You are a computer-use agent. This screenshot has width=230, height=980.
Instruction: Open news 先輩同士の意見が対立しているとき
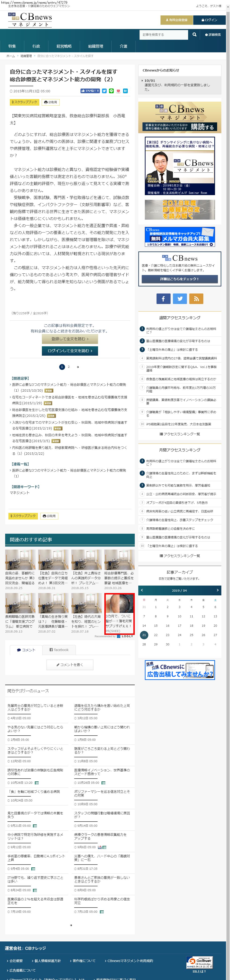[x=35, y=707]
